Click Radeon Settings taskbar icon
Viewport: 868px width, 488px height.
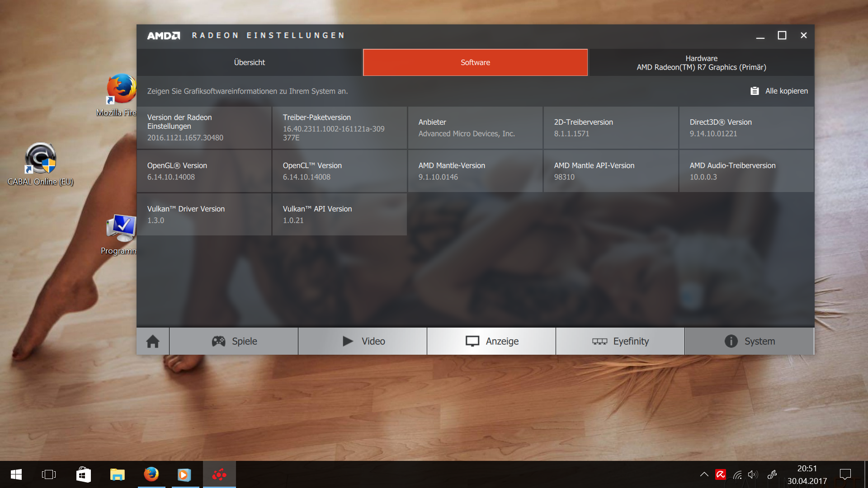tap(219, 474)
